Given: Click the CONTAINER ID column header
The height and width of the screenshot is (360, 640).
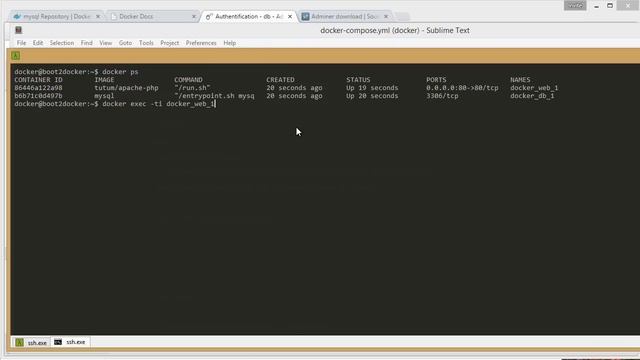Looking at the screenshot, I should [38, 80].
